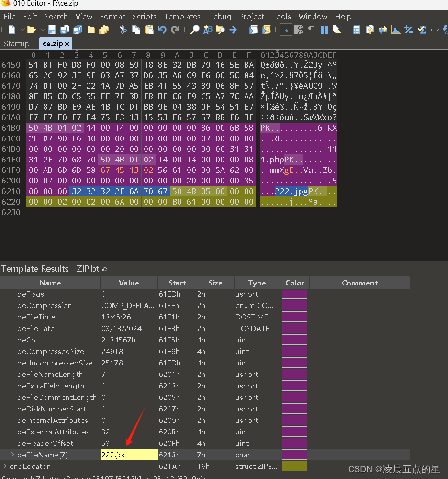
Task: Click the Undo toolbar button
Action: point(162,29)
